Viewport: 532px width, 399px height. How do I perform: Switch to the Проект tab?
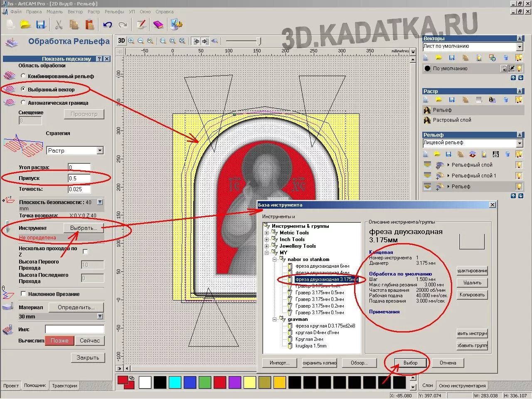coord(11,386)
